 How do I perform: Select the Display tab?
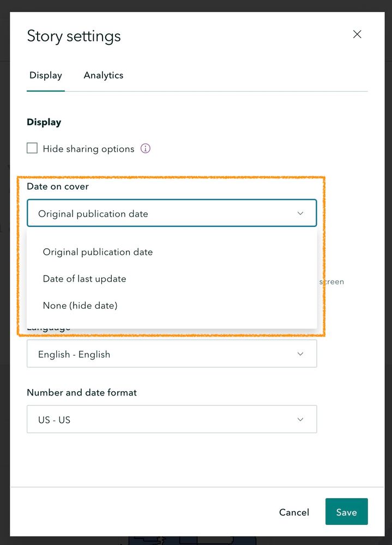[46, 75]
